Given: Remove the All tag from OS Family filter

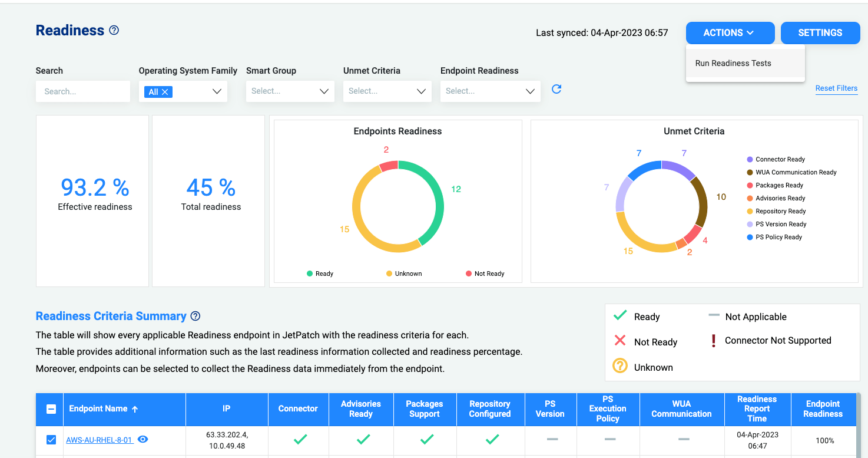Looking at the screenshot, I should click(165, 92).
